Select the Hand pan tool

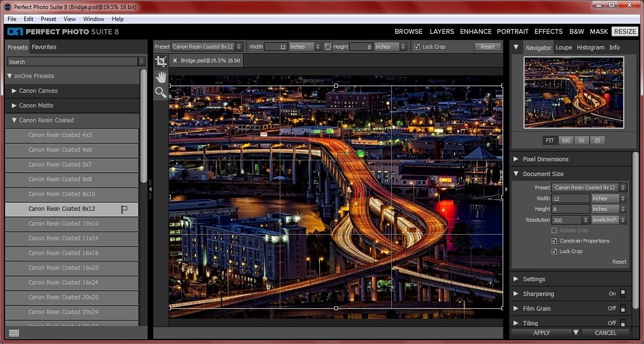(161, 77)
